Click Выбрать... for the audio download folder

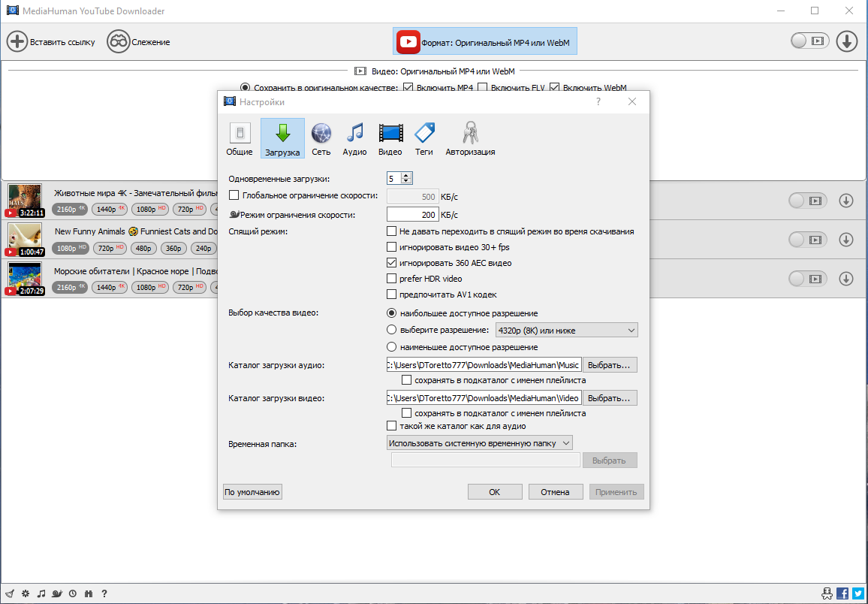pos(610,365)
